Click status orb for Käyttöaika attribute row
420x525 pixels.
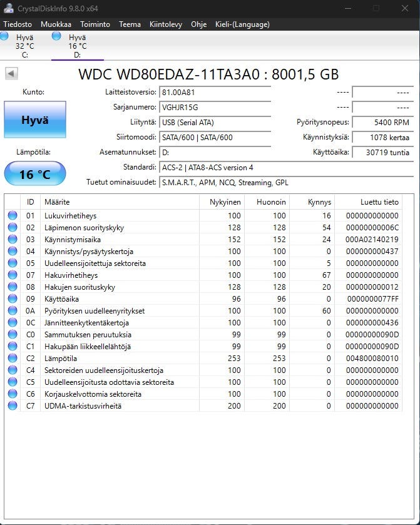coord(13,298)
